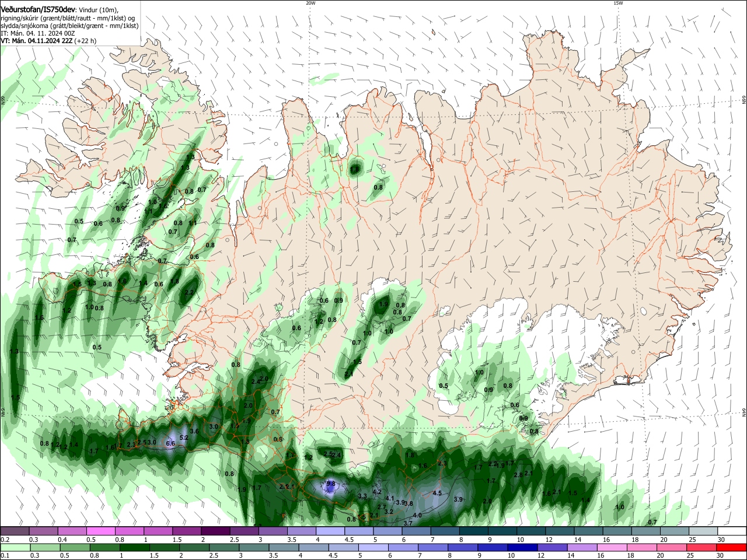Click the 15W longitude label
This screenshot has width=747, height=560.
pos(618,3)
